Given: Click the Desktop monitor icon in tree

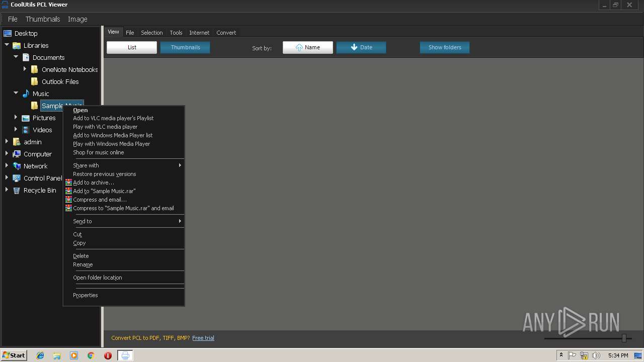Looking at the screenshot, I should coord(8,33).
